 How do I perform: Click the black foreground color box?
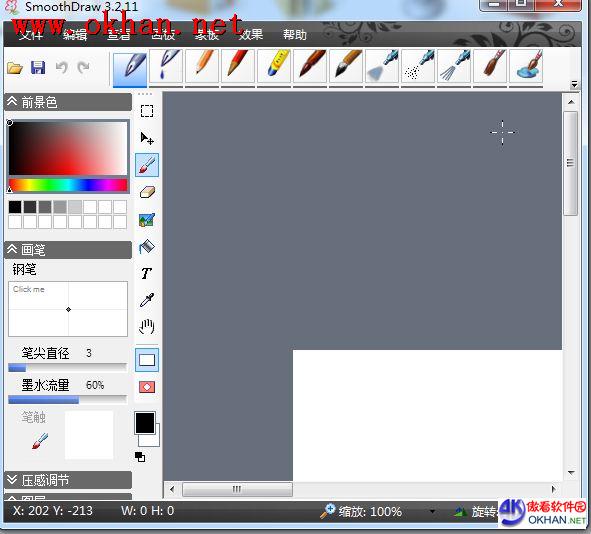145,422
